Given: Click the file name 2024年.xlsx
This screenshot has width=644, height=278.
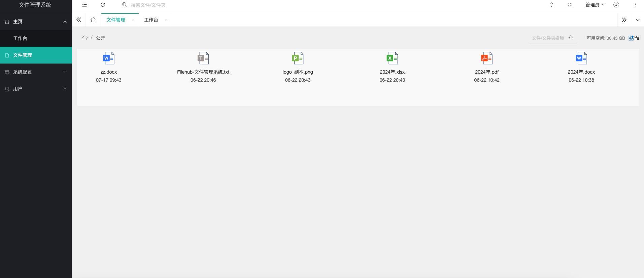Looking at the screenshot, I should (x=393, y=72).
